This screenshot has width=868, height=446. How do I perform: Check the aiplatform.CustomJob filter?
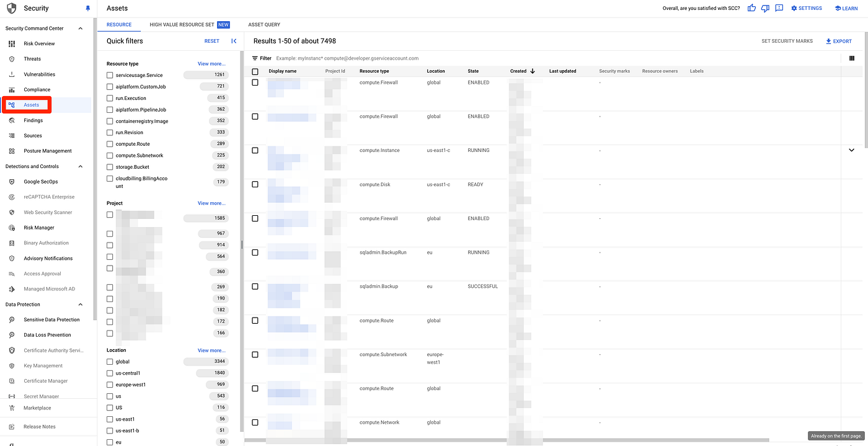pos(110,87)
